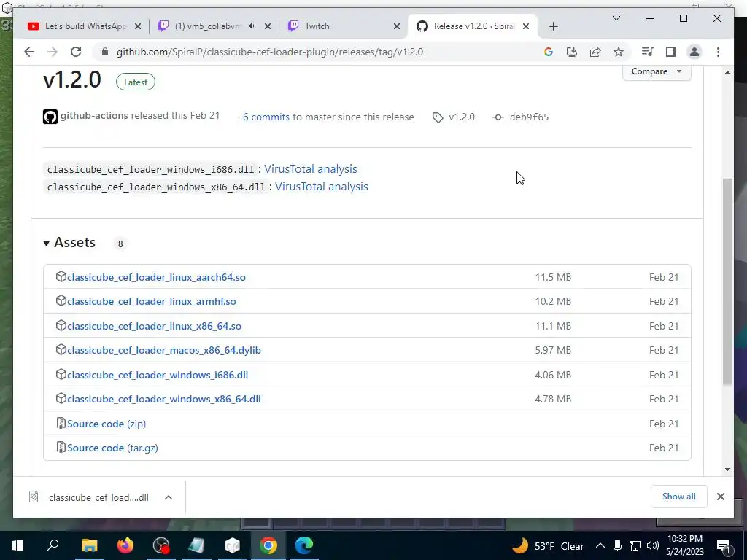The width and height of the screenshot is (747, 560).
Task: Open Chrome's three-dot menu
Action: click(718, 52)
